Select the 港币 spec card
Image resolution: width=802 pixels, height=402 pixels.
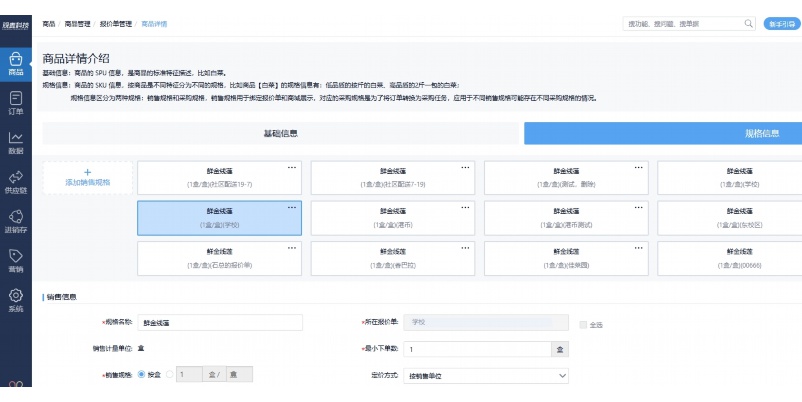pos(393,218)
